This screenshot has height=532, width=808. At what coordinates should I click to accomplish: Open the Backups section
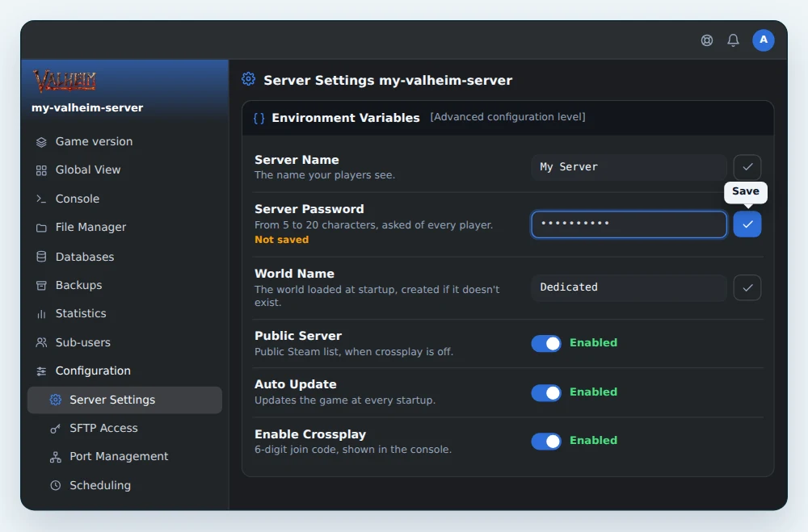(x=124, y=285)
